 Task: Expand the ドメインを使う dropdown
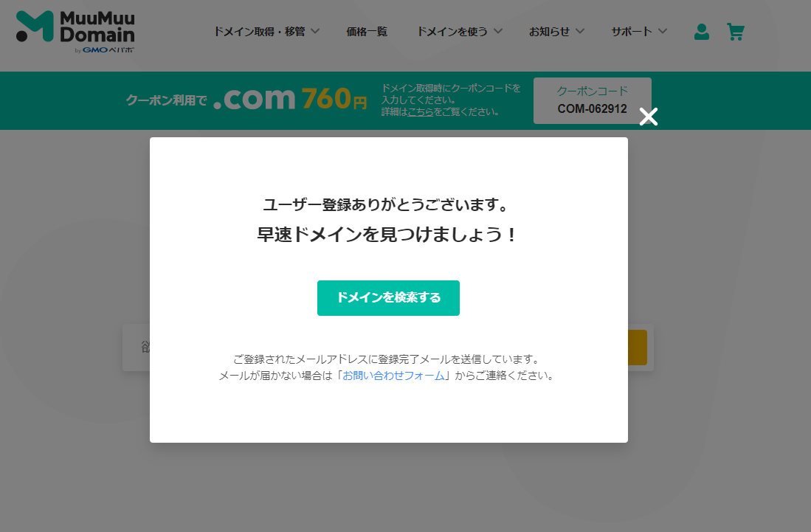pos(459,31)
